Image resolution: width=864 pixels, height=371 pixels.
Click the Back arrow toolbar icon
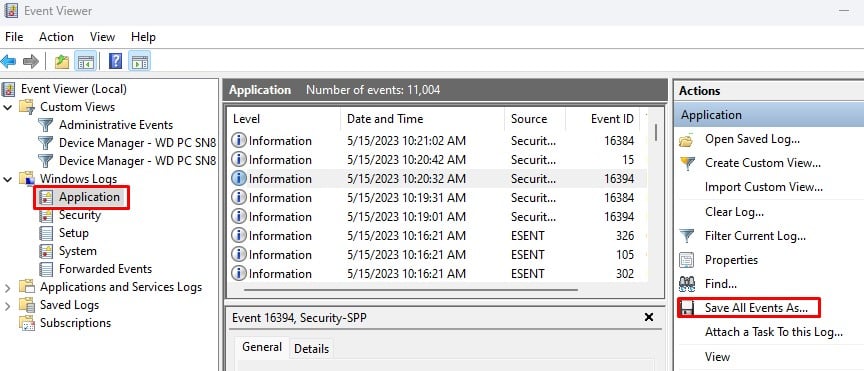[8, 61]
